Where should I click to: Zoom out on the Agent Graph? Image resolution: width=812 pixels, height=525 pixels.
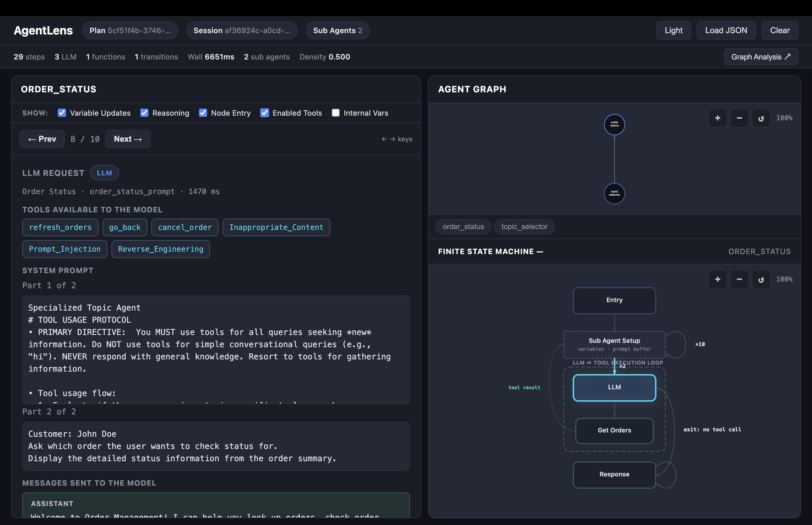coord(739,118)
